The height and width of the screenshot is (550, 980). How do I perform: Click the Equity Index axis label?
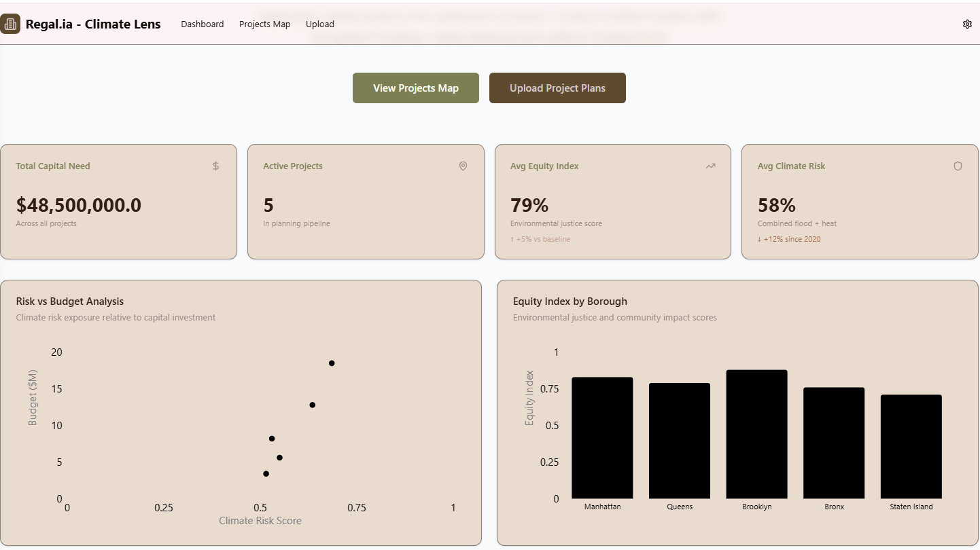(x=530, y=398)
